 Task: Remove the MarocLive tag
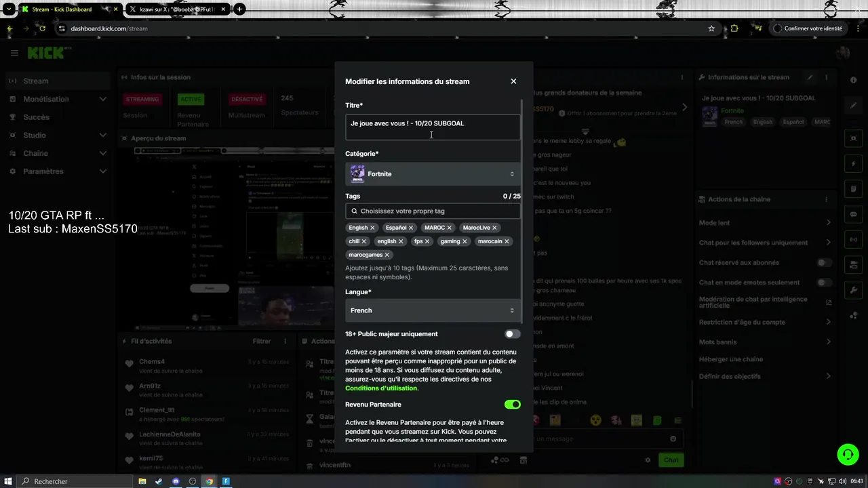(x=494, y=228)
